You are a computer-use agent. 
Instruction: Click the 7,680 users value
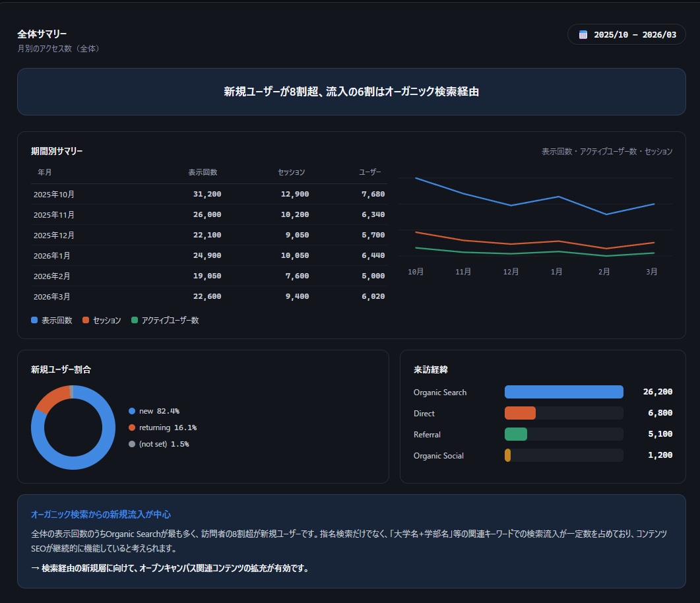tap(373, 194)
